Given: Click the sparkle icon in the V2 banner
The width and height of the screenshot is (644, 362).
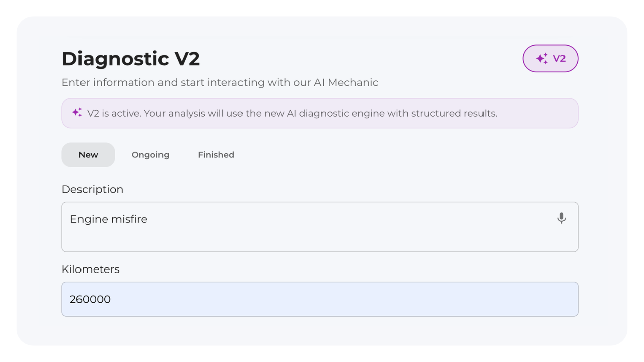Looking at the screenshot, I should [77, 113].
